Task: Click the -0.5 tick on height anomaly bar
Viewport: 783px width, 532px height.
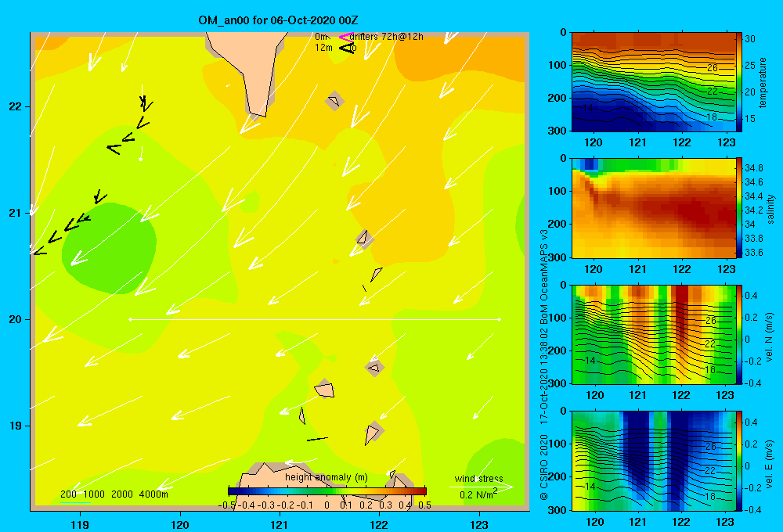Action: coord(227,505)
